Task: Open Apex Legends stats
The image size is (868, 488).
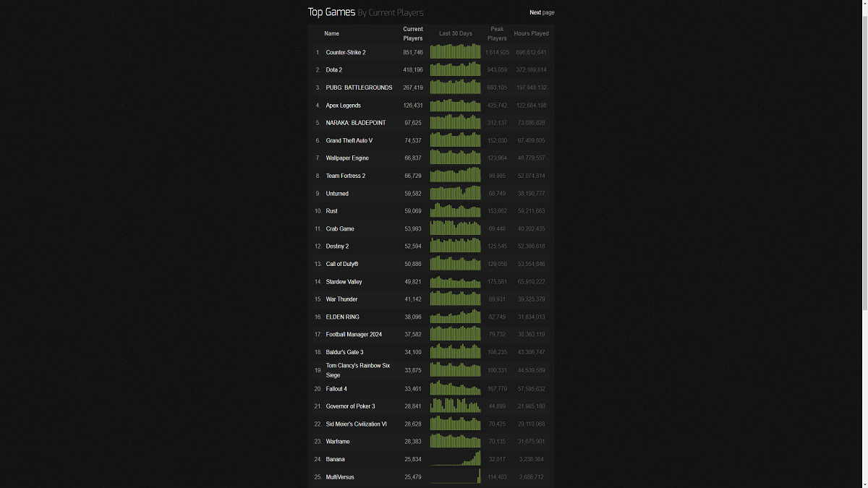Action: tap(343, 105)
